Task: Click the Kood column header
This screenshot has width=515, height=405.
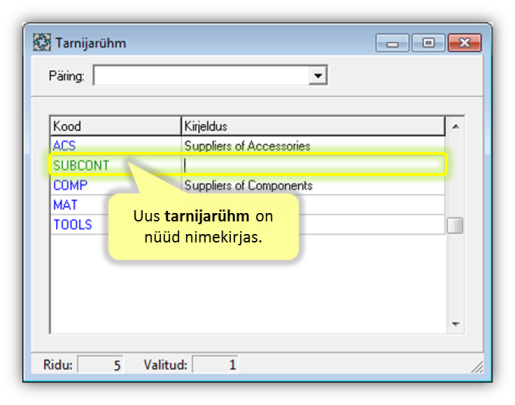Action: point(116,126)
